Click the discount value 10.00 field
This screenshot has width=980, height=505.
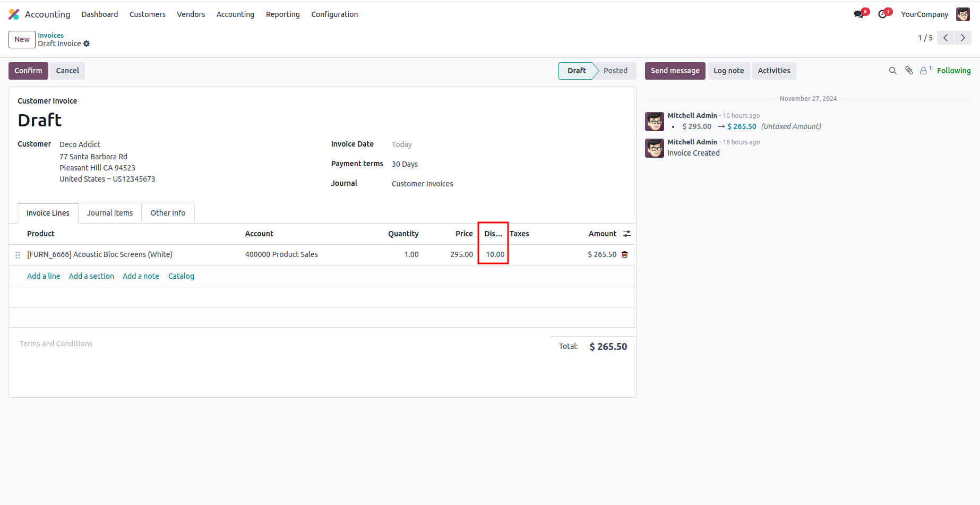495,254
